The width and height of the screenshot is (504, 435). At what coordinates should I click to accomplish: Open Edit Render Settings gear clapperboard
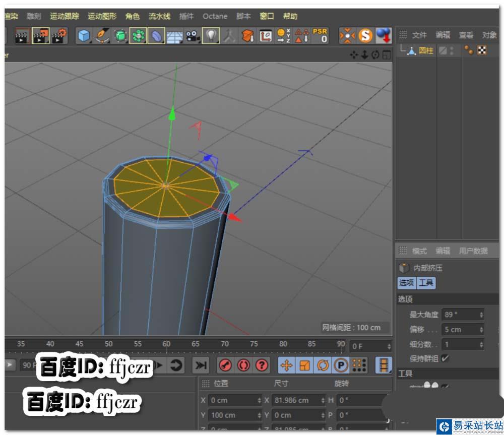(59, 36)
